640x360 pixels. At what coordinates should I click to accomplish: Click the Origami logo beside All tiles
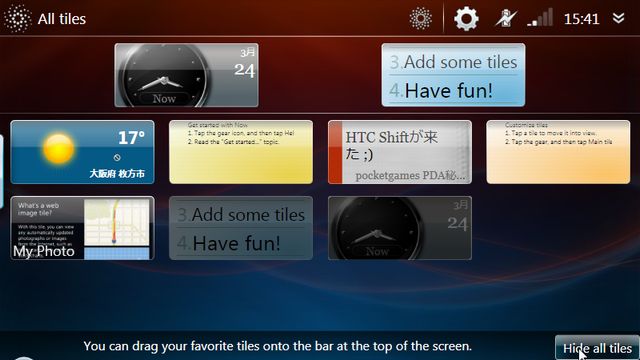click(x=17, y=18)
